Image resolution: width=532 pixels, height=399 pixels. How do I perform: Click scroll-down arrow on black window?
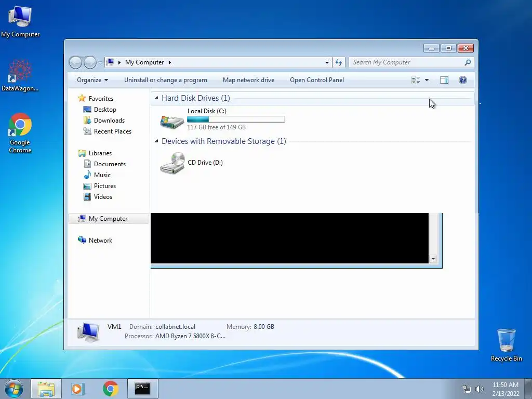pyautogui.click(x=433, y=259)
